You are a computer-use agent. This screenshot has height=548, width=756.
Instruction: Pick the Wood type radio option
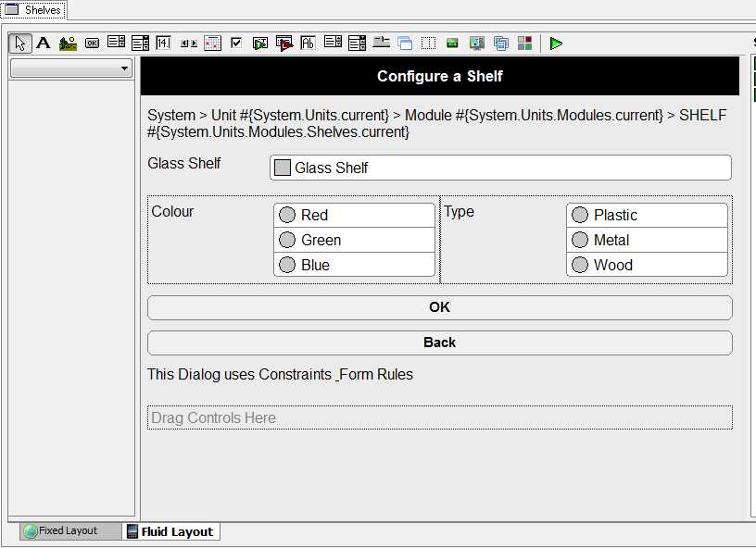(x=580, y=265)
